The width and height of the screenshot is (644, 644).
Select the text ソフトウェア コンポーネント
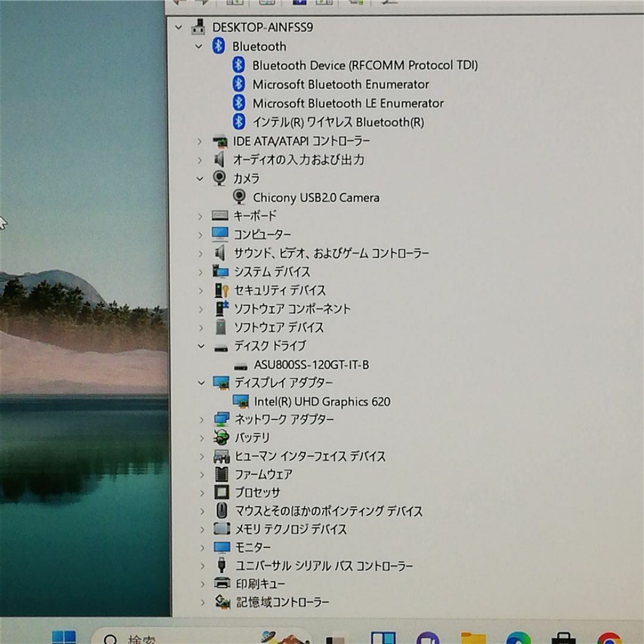pyautogui.click(x=292, y=308)
